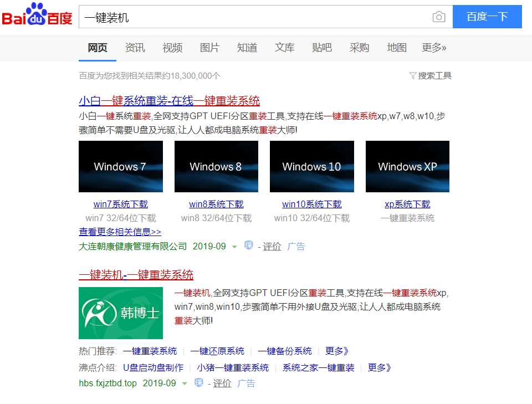Image resolution: width=532 pixels, height=404 pixels.
Task: Click 一键重装系统 in 热门推荐
Action: [x=150, y=351]
